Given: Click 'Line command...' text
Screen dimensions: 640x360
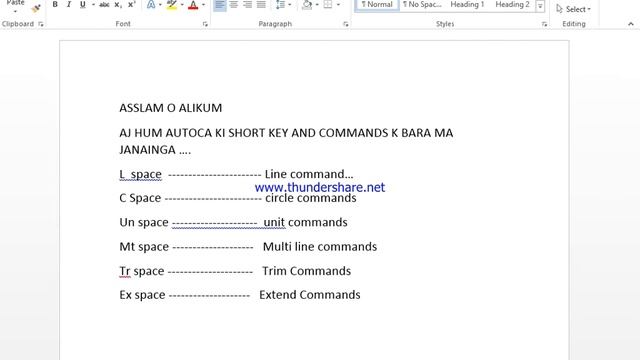Looking at the screenshot, I should 309,174.
